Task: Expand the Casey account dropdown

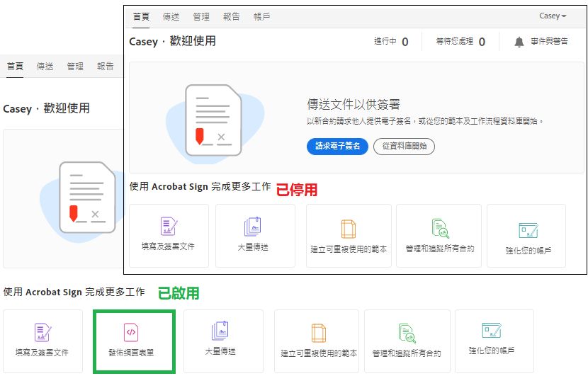Action: (x=553, y=16)
